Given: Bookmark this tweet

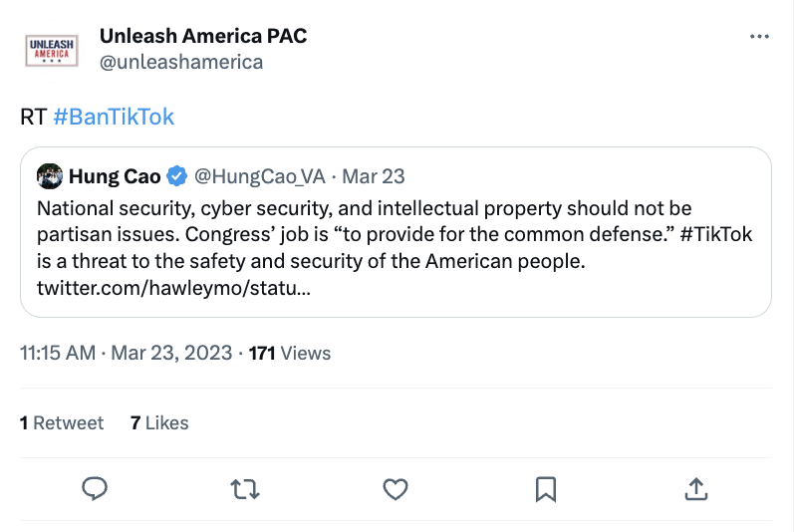Looking at the screenshot, I should [546, 488].
